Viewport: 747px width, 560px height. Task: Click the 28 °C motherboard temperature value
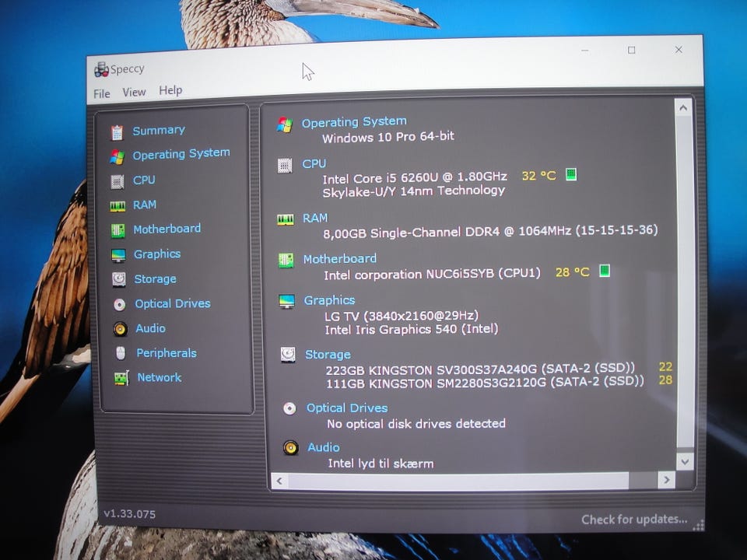click(x=572, y=272)
